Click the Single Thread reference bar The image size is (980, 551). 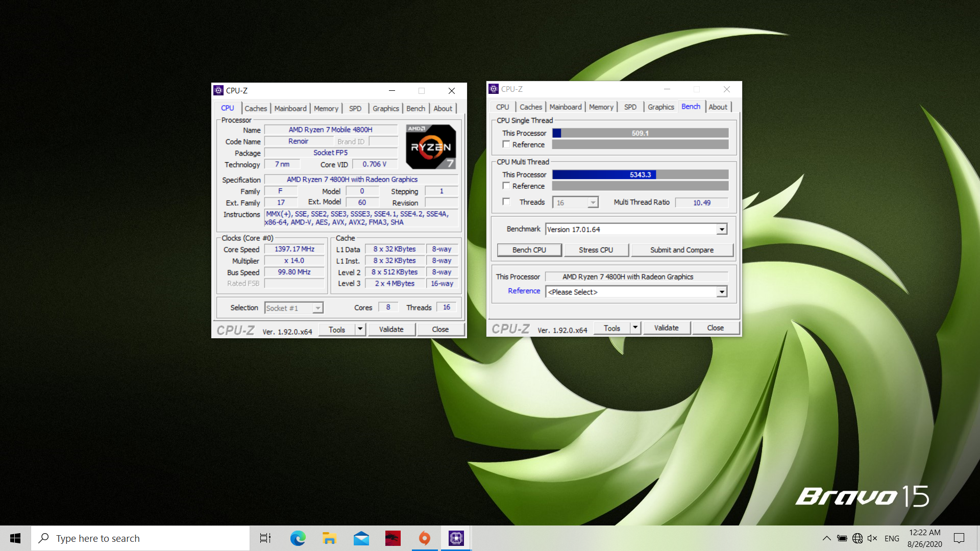640,144
